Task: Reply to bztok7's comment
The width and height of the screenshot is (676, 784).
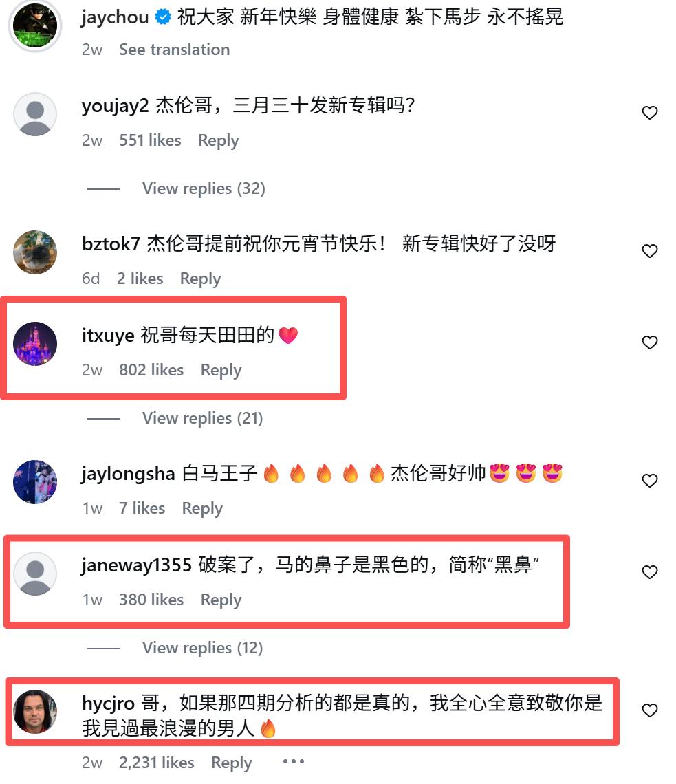Action: click(x=200, y=279)
